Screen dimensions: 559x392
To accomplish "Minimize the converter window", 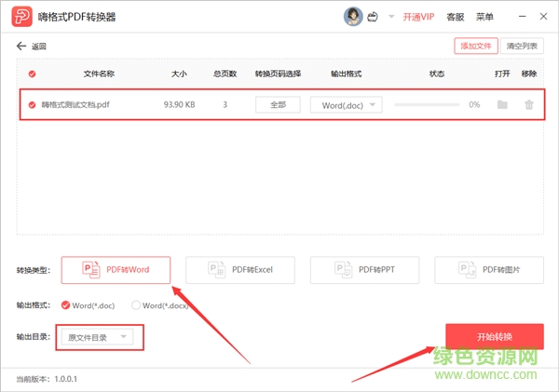I will pyautogui.click(x=523, y=17).
